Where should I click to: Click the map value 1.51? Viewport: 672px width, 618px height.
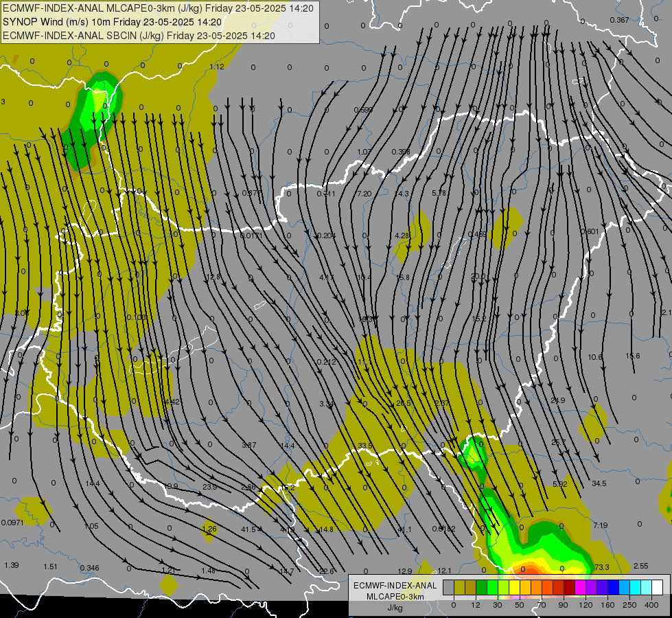pos(50,566)
